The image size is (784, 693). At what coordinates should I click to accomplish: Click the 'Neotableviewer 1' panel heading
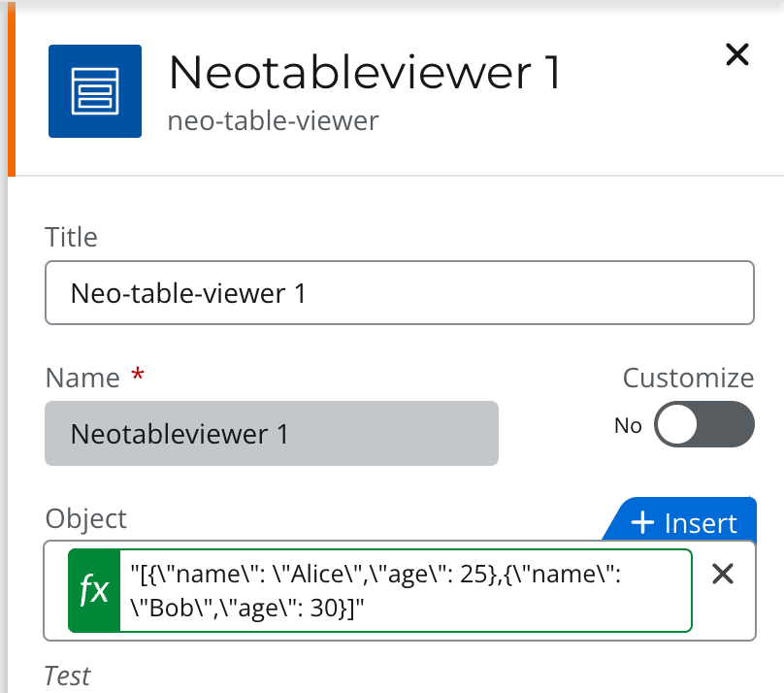click(x=365, y=73)
